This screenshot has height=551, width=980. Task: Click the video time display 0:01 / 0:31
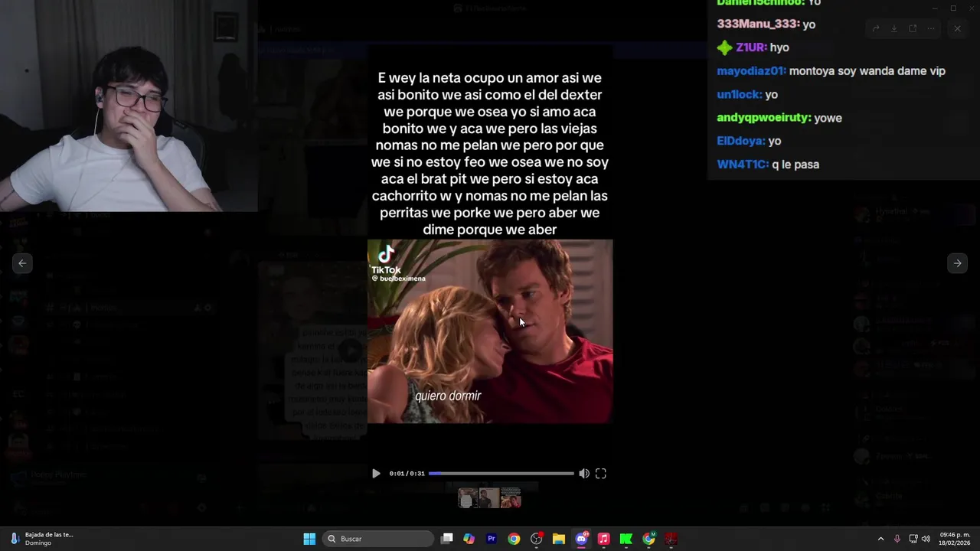click(x=407, y=474)
